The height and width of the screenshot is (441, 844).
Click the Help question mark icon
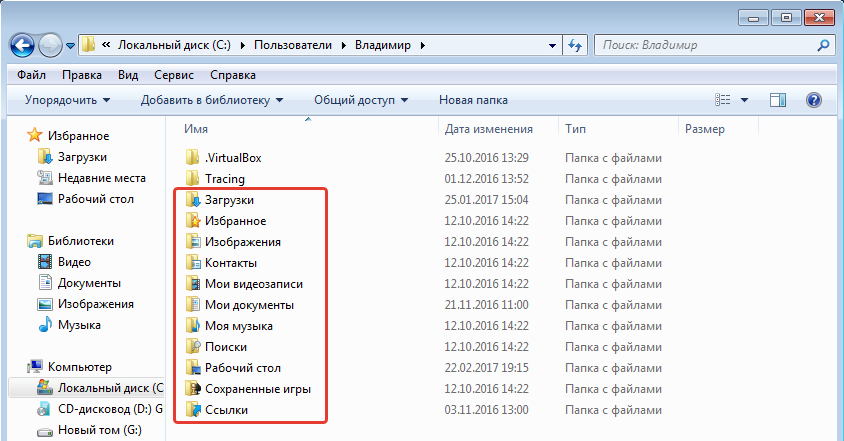click(x=813, y=100)
